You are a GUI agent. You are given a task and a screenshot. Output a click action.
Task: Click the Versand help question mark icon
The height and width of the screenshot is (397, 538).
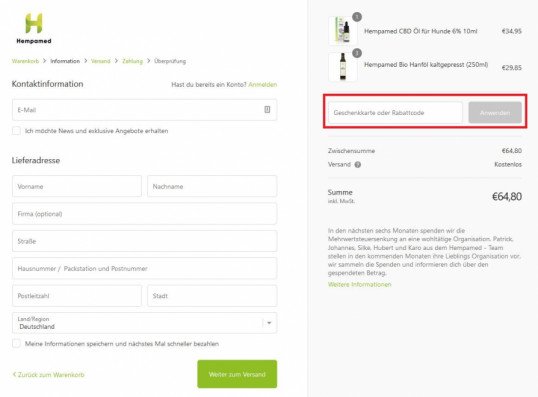358,165
